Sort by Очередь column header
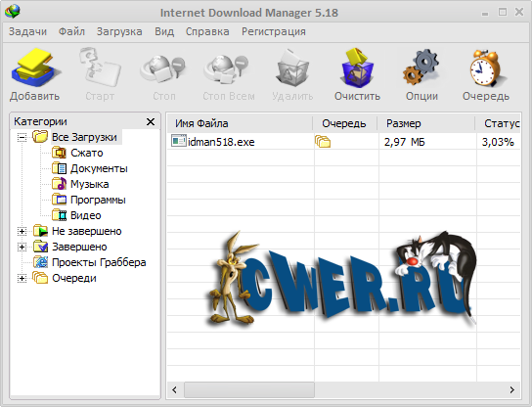The image size is (532, 407). pyautogui.click(x=344, y=123)
